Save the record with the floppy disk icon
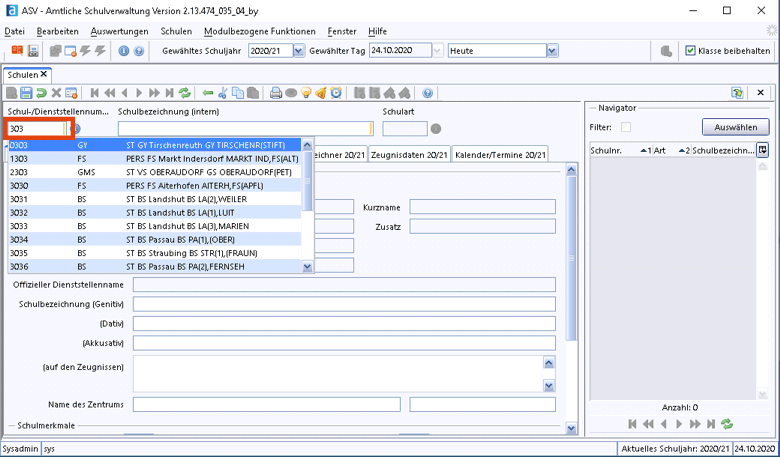 point(26,93)
